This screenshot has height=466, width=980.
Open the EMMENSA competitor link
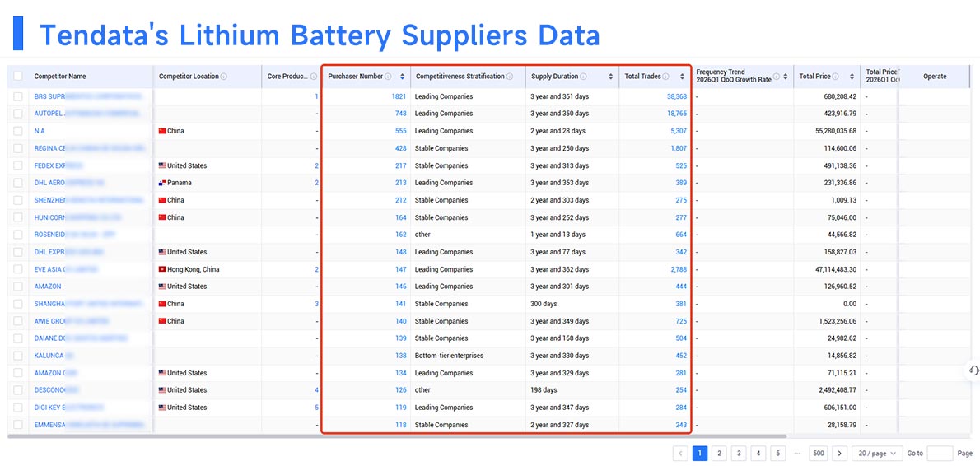(90, 425)
